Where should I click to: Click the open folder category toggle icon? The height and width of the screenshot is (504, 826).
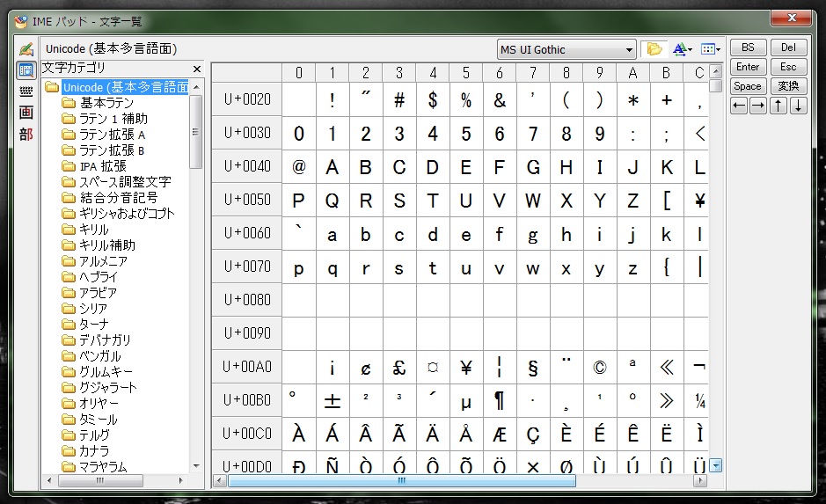654,49
